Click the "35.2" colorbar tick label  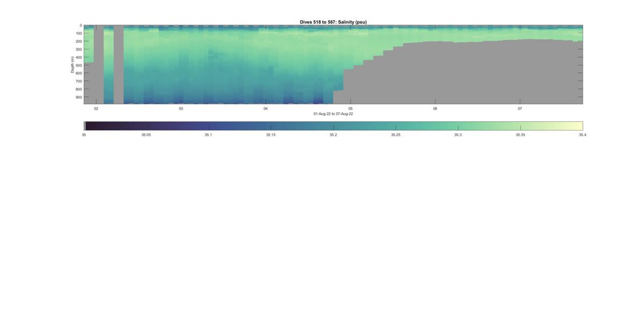[x=333, y=135]
